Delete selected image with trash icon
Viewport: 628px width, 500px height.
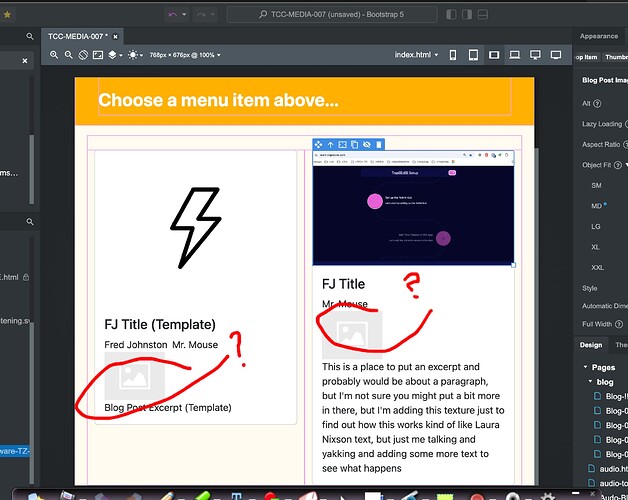pyautogui.click(x=378, y=145)
